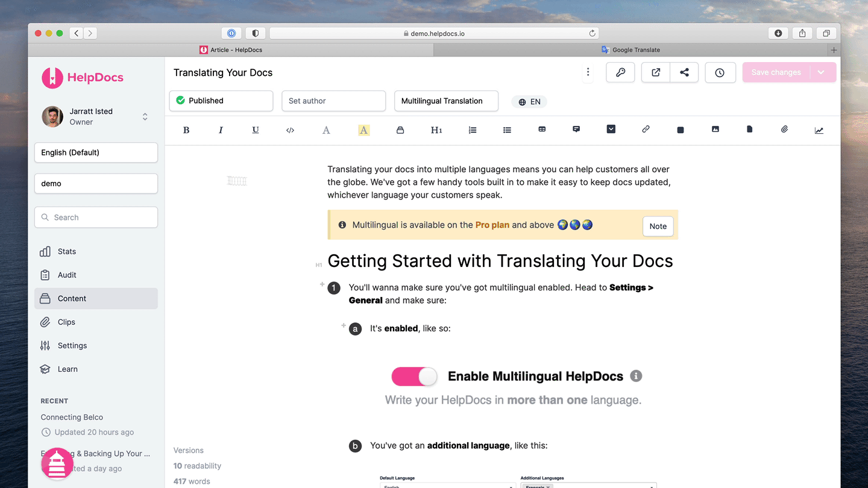Select the Article - HelpDocs browser tab
This screenshot has height=488, width=868.
[231, 50]
